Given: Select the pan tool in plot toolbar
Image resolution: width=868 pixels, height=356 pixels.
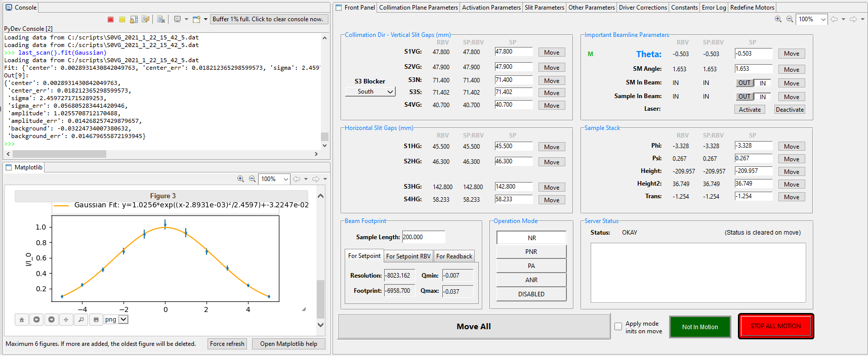Looking at the screenshot, I should (x=66, y=320).
